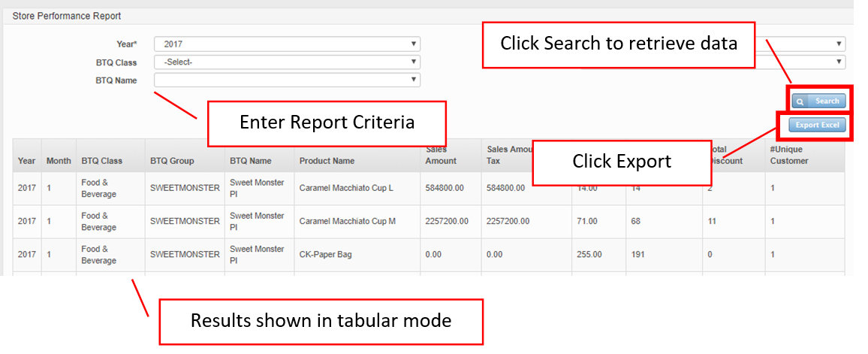Click the Sales Amount column header
The image size is (868, 354).
point(441,156)
